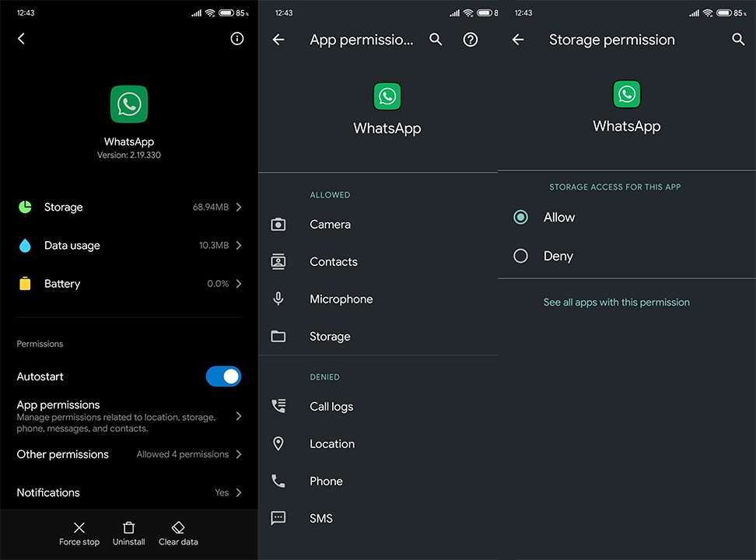The image size is (756, 560).
Task: Tap the green Storage pie icon
Action: point(25,207)
